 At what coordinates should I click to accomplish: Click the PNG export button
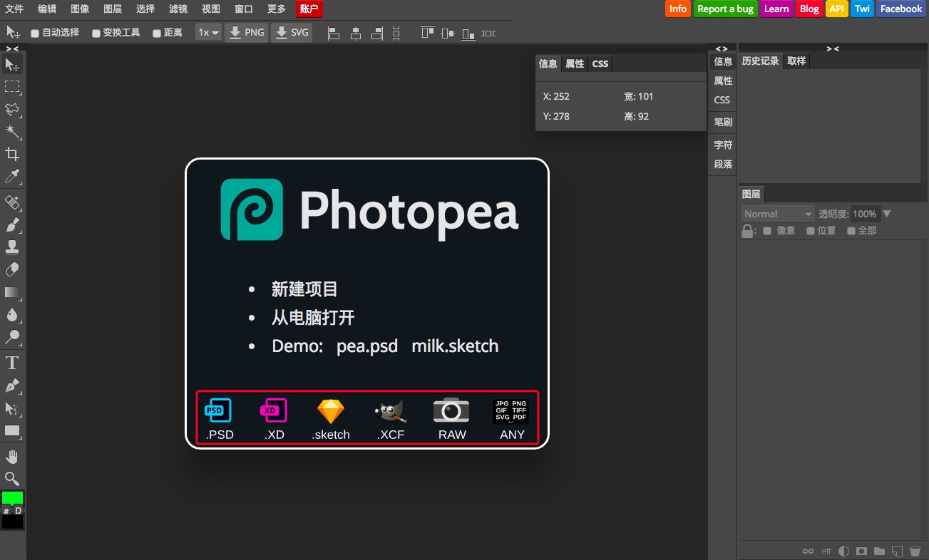tap(246, 32)
